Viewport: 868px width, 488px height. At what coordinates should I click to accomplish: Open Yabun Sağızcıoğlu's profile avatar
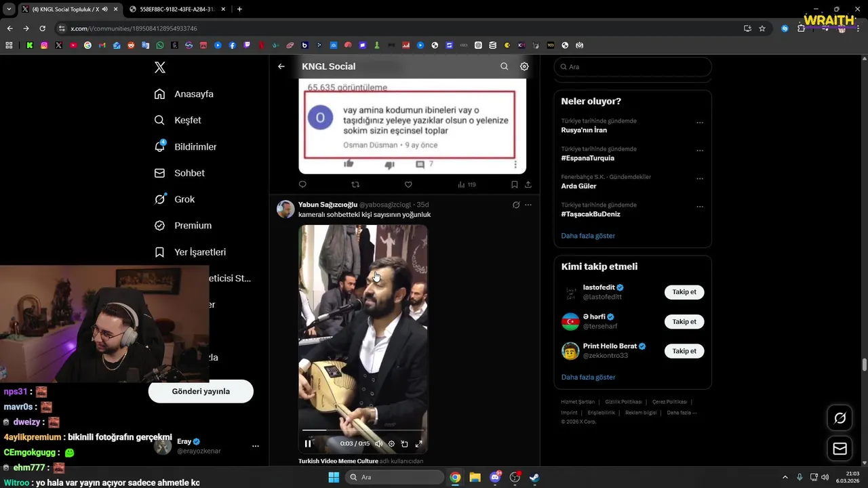pos(285,209)
